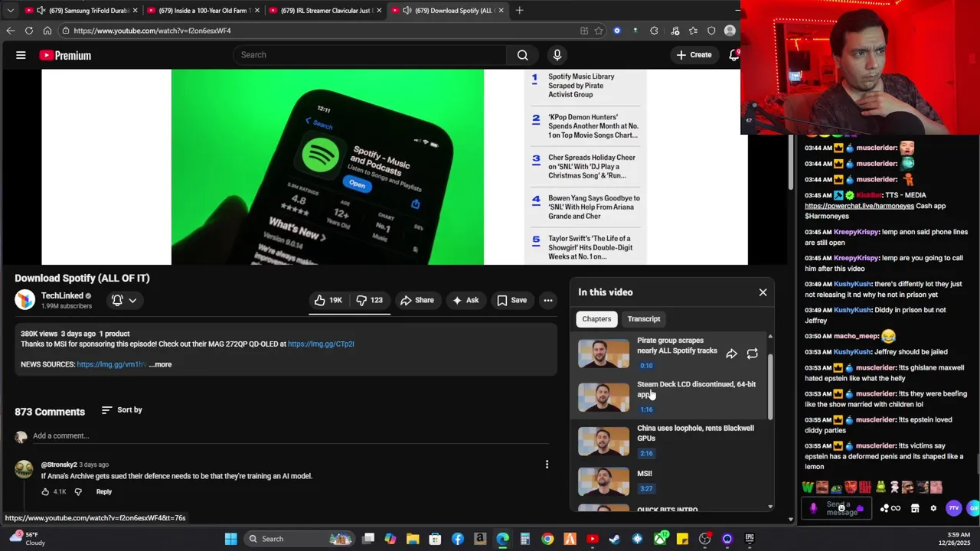The height and width of the screenshot is (551, 980).
Task: Click the green W emote
Action: click(808, 487)
